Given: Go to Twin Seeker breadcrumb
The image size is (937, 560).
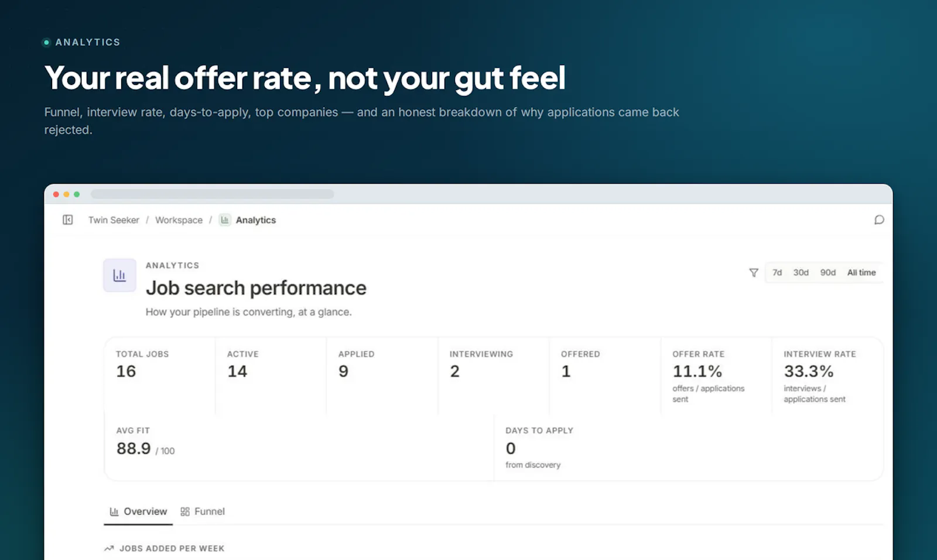Looking at the screenshot, I should pyautogui.click(x=114, y=220).
